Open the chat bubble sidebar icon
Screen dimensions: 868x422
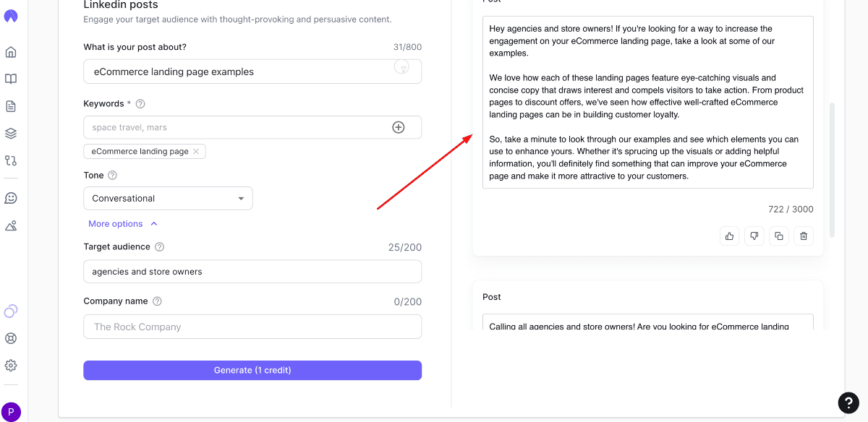point(11,198)
